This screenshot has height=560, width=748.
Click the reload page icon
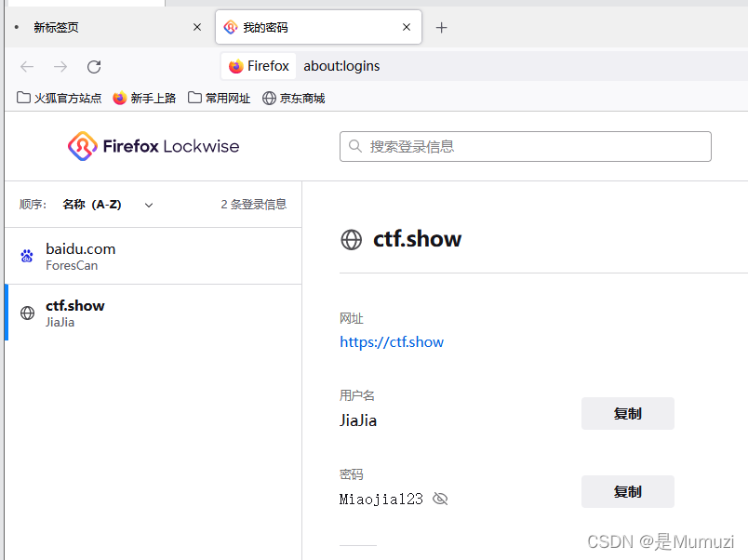tap(93, 66)
